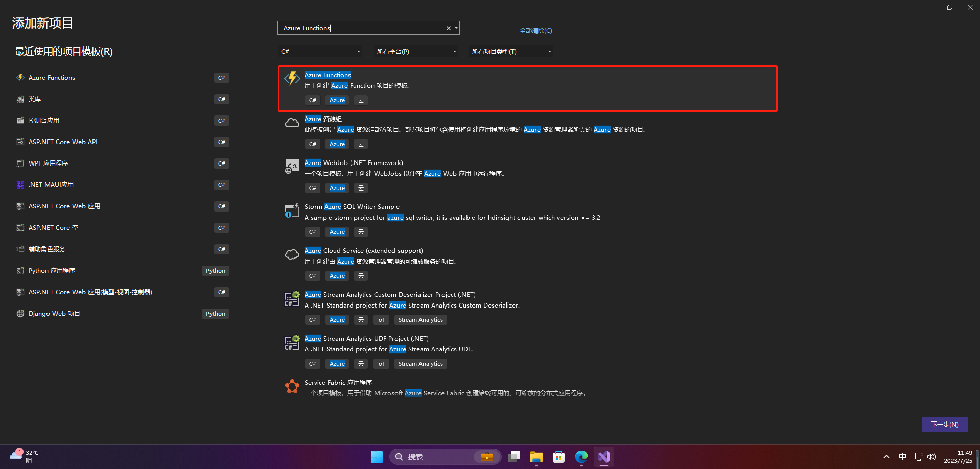Image resolution: width=980 pixels, height=469 pixels.
Task: Select Azure Stream Analytics UDF Project title
Action: tap(366, 339)
